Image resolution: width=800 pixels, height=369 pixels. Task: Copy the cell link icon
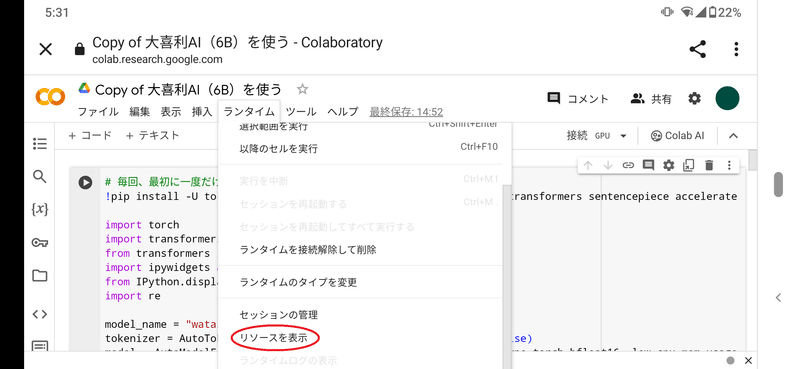(x=628, y=165)
